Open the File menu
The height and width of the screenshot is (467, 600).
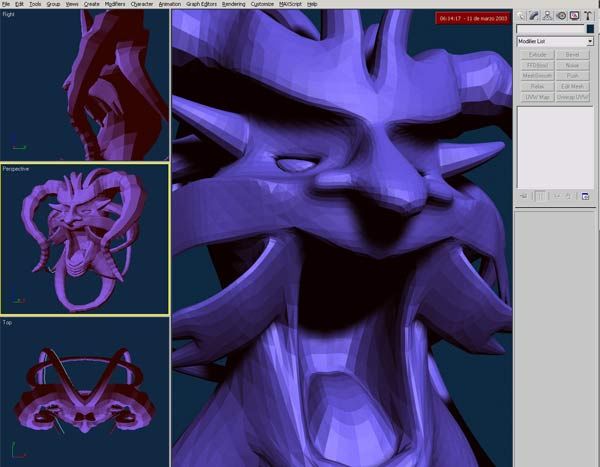click(x=6, y=4)
